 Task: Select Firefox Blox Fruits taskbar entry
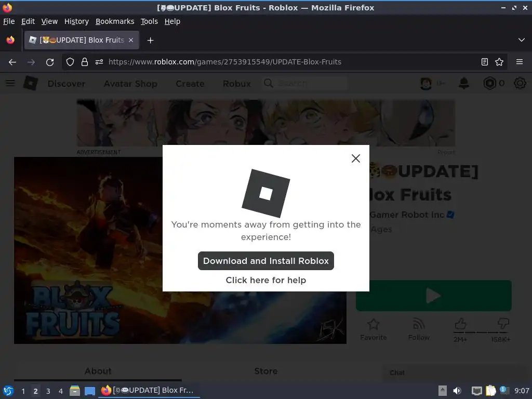[x=149, y=391]
